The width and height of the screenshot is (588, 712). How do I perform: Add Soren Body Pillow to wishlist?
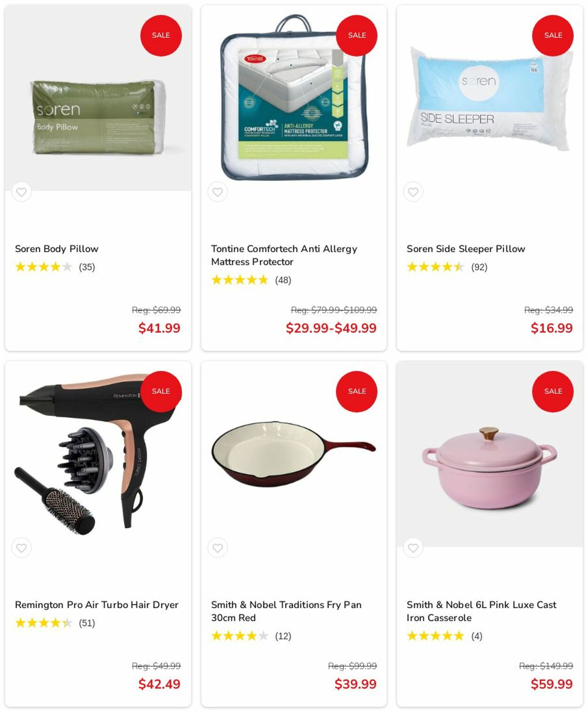pos(21,192)
